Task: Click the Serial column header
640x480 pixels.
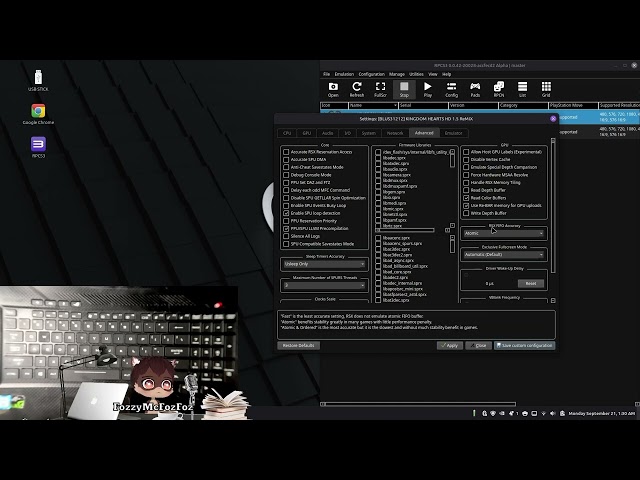Action: click(423, 105)
